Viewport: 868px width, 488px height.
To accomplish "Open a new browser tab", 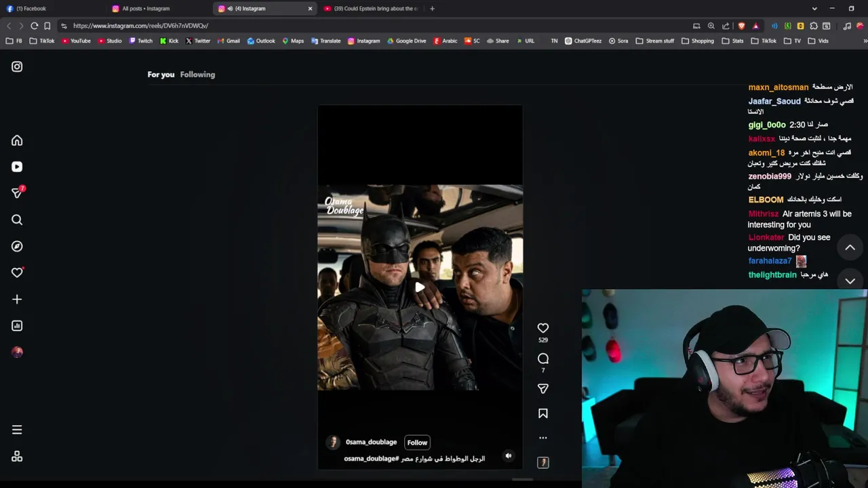I will click(432, 9).
